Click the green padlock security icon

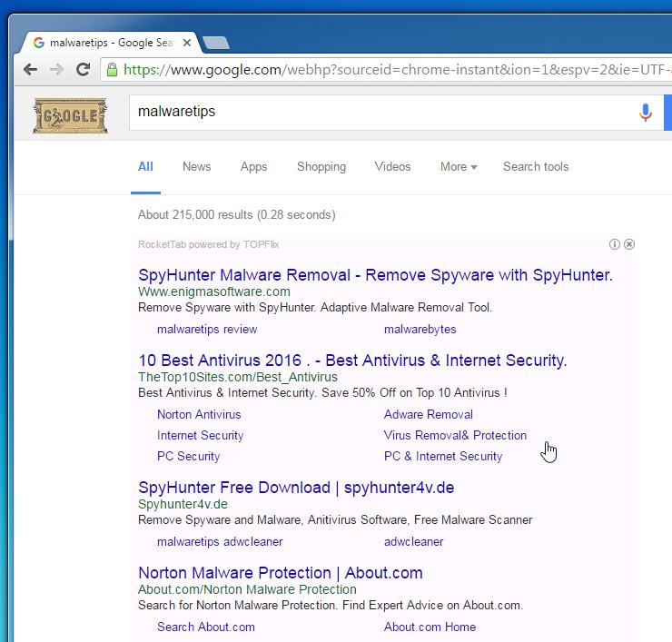(x=112, y=69)
